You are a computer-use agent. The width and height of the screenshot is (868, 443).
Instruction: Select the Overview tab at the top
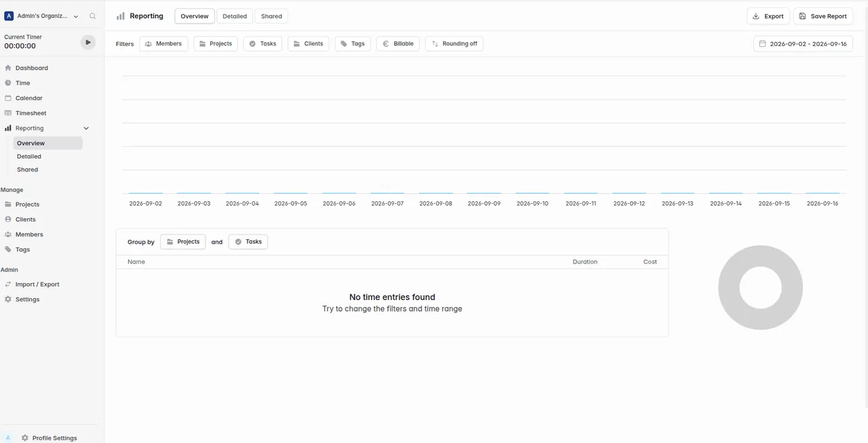click(195, 16)
